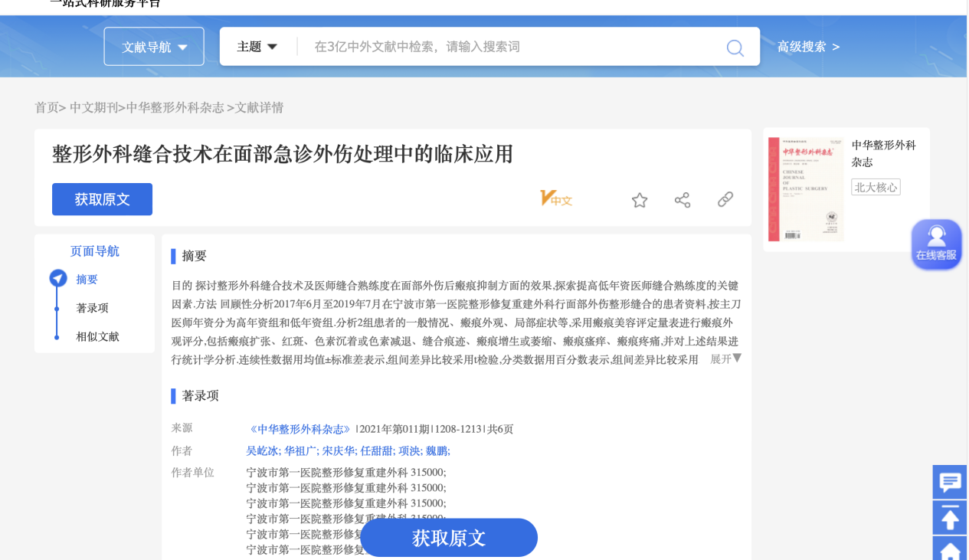This screenshot has width=969, height=560.
Task: Expand the abstract with 展开
Action: pos(726,359)
